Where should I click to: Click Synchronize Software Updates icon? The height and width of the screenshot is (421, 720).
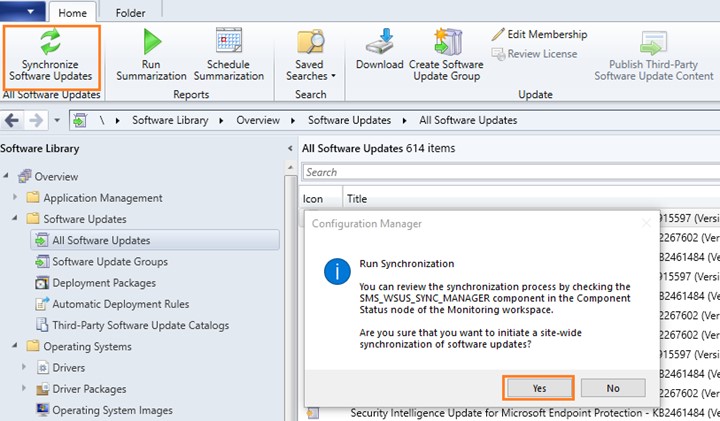click(x=51, y=42)
